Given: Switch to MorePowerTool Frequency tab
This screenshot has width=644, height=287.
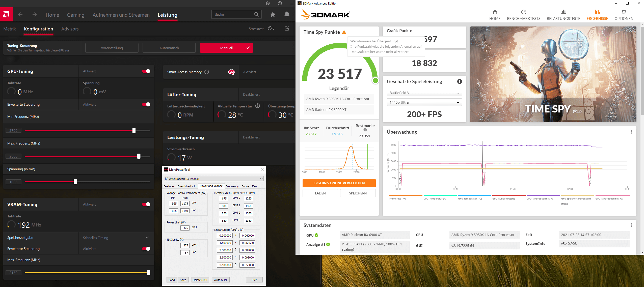Looking at the screenshot, I should coord(232,186).
